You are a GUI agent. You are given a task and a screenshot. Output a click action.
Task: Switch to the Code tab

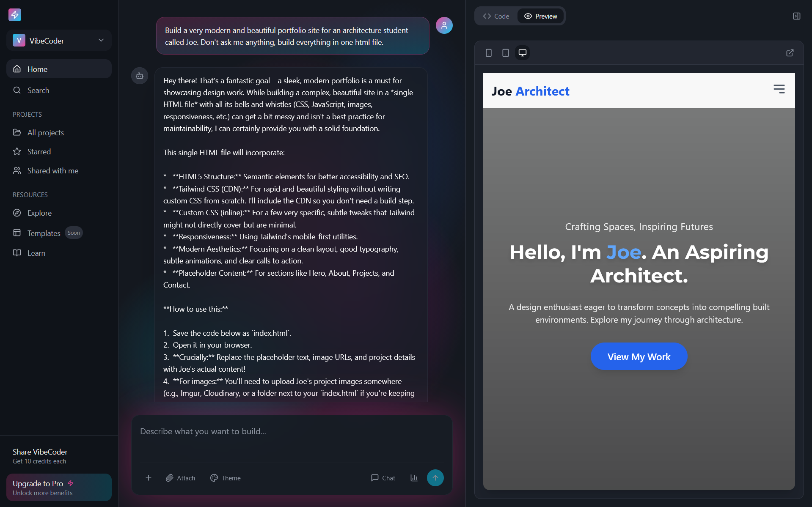click(496, 16)
